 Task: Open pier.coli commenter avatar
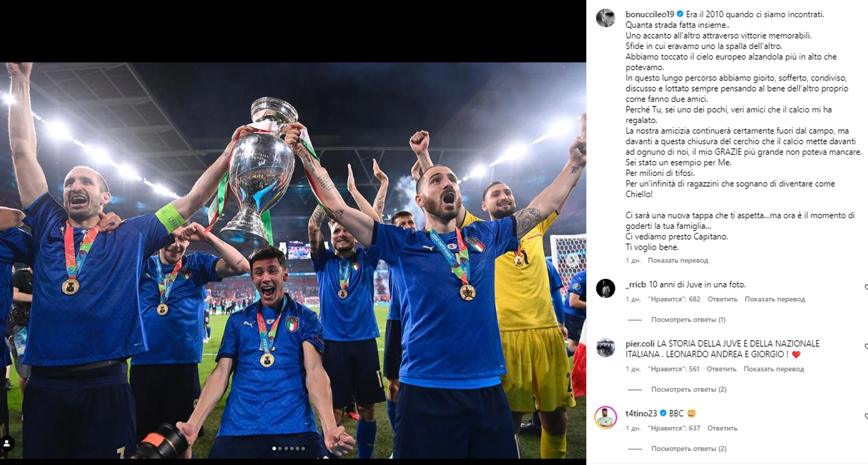pos(605,347)
